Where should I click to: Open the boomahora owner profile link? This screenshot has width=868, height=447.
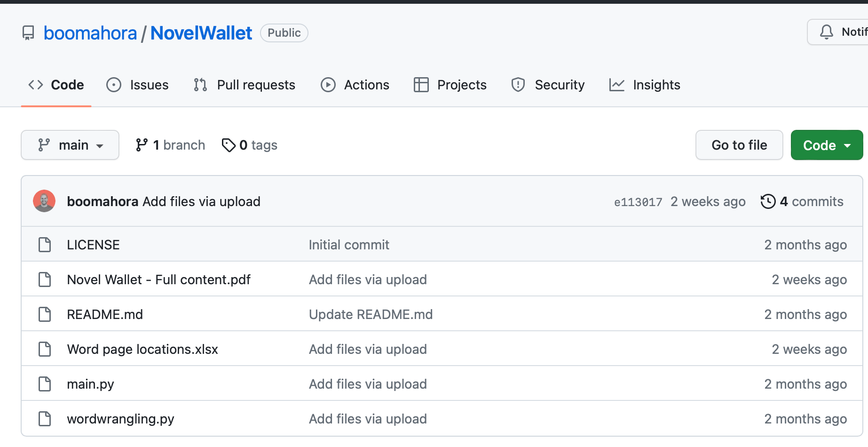point(90,33)
